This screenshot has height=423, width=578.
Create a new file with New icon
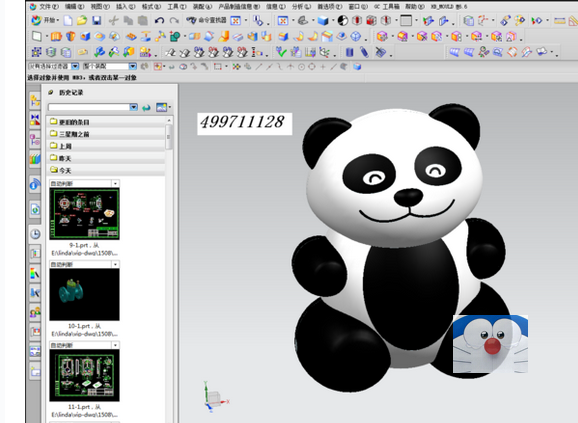[x=68, y=21]
